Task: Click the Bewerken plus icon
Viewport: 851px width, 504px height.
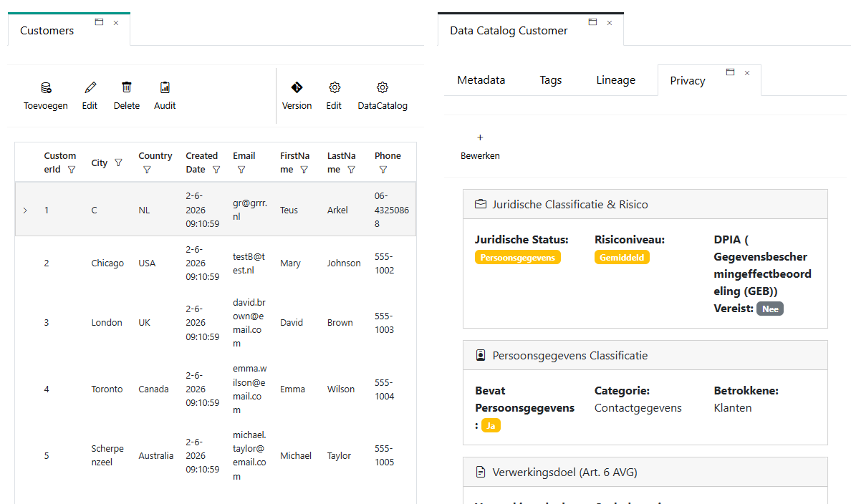Action: click(x=480, y=137)
